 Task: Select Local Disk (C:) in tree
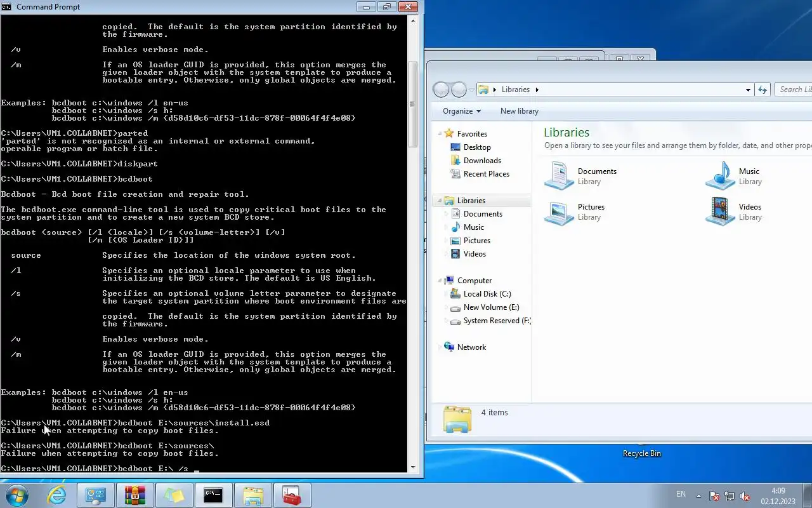[x=487, y=294]
